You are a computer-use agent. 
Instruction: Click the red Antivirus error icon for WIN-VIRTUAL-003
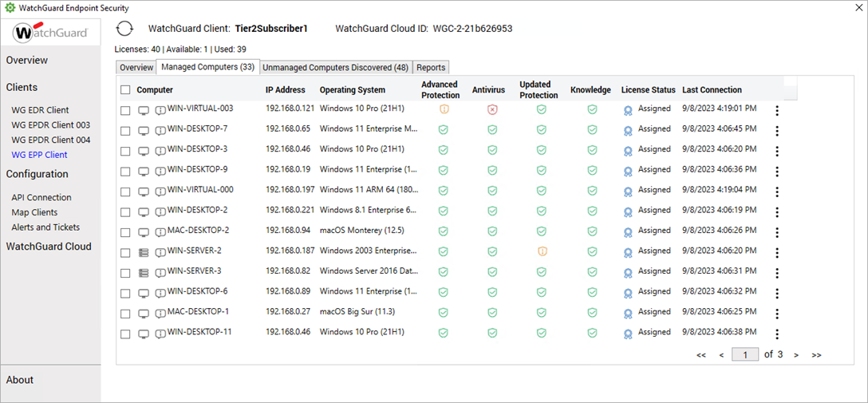(x=492, y=109)
